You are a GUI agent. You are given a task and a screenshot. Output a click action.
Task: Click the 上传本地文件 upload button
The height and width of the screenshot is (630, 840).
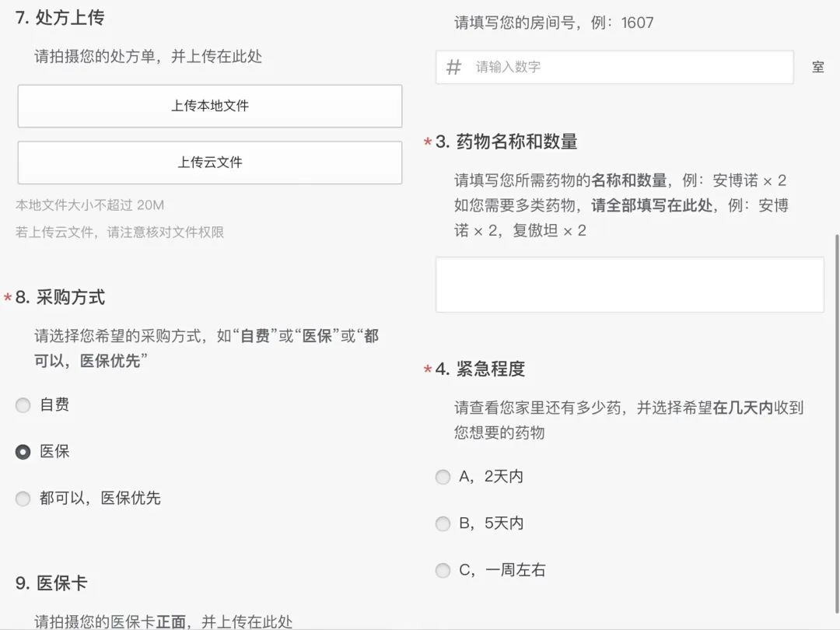[x=210, y=106]
